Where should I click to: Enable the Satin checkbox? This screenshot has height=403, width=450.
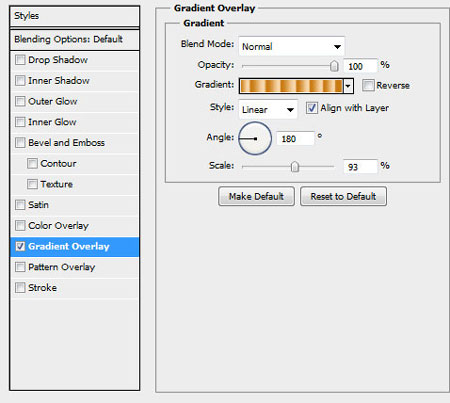[x=20, y=205]
